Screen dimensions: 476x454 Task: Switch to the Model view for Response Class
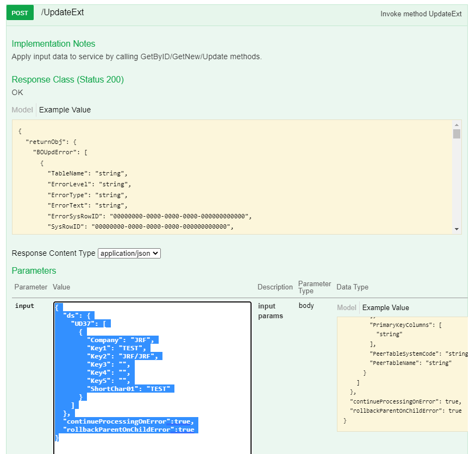pyautogui.click(x=22, y=110)
